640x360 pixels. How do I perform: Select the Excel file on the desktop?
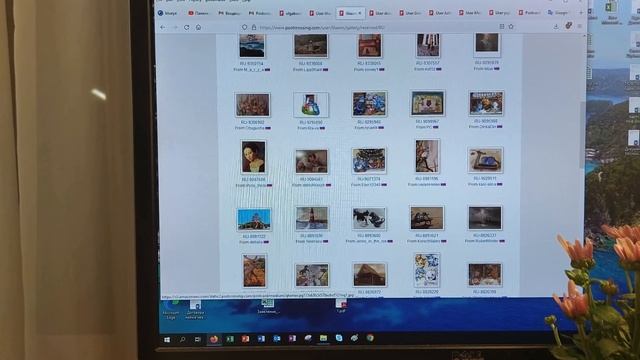tap(268, 306)
